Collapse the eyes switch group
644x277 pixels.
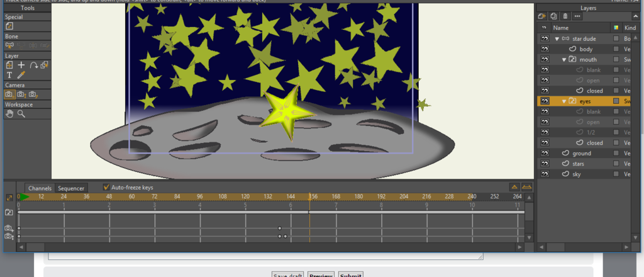(x=564, y=101)
